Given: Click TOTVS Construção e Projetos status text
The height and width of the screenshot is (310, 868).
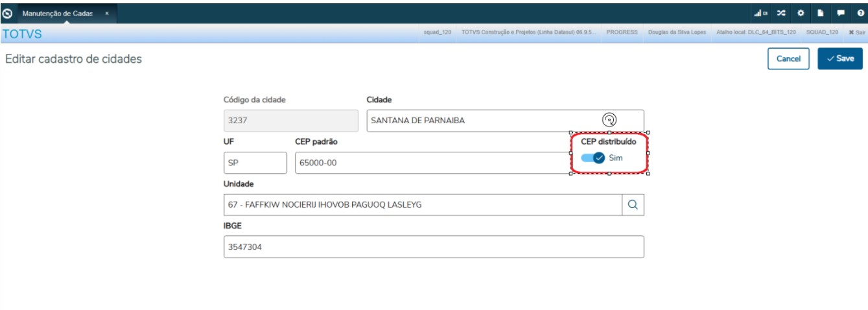Looking at the screenshot, I should point(528,32).
